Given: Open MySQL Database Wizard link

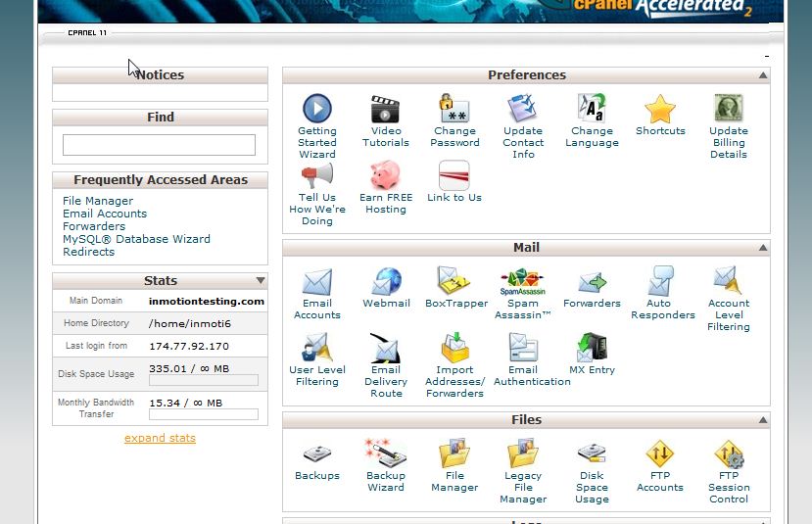Looking at the screenshot, I should coord(136,239).
